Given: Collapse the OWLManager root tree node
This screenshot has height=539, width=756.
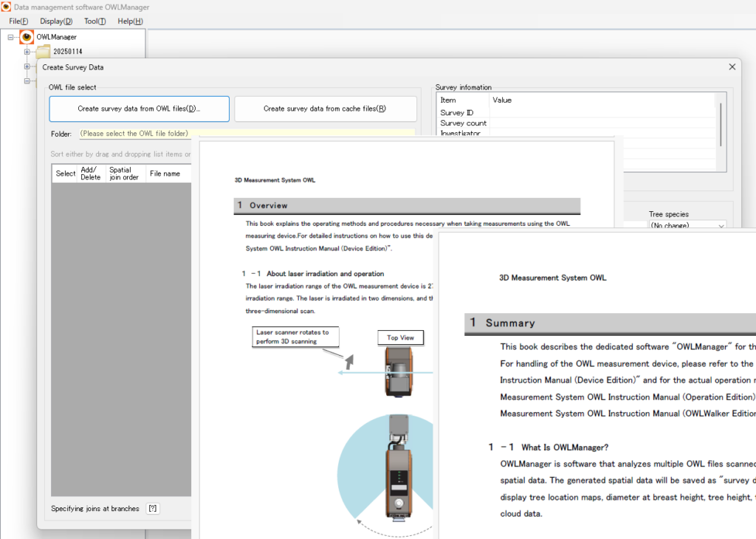Looking at the screenshot, I should 10,37.
